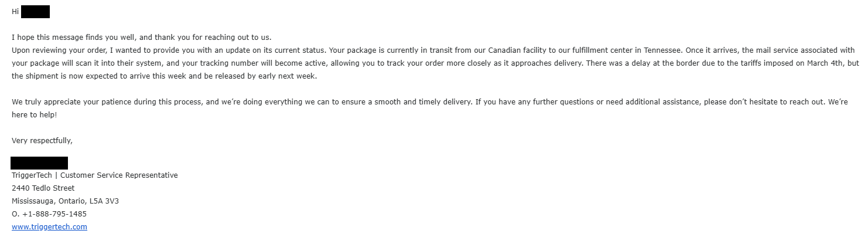Click the Very respectfully closing line
Viewport: 868px width, 237px height.
pyautogui.click(x=42, y=141)
